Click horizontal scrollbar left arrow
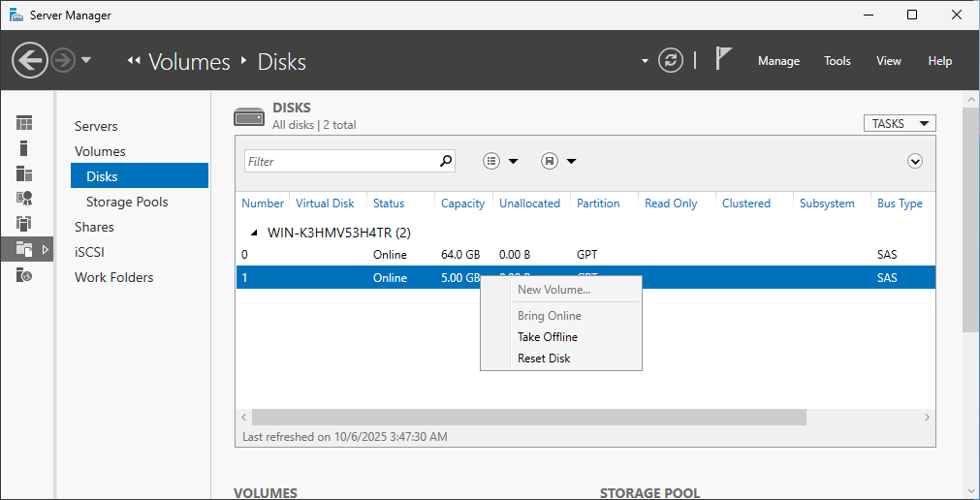This screenshot has height=500, width=980. [x=244, y=417]
